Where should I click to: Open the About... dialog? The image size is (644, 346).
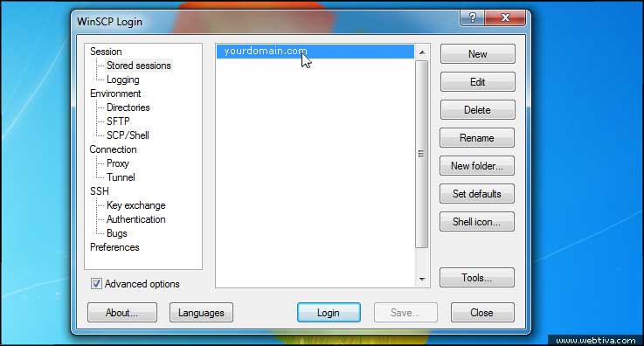(x=122, y=312)
